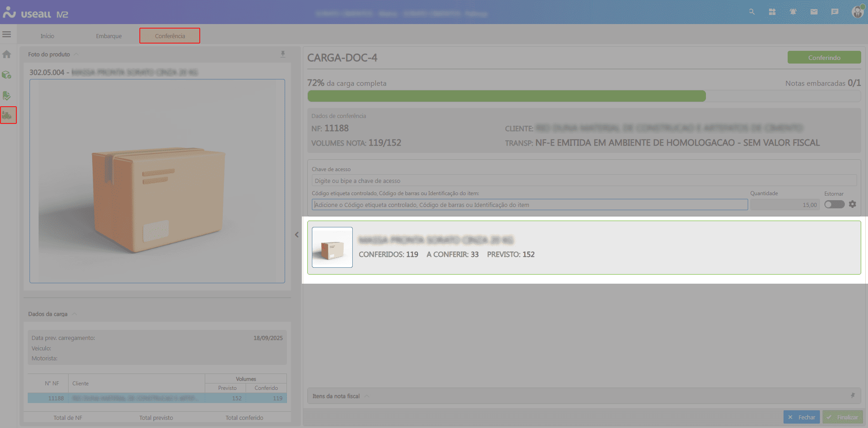This screenshot has height=428, width=868.
Task: Click the Fechar button
Action: pos(801,417)
